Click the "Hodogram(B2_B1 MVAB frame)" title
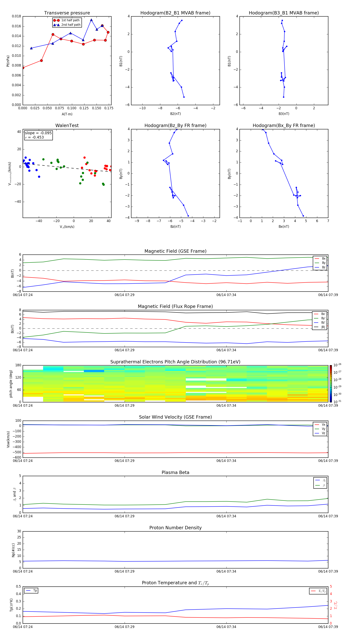351x644 pixels. [175, 13]
